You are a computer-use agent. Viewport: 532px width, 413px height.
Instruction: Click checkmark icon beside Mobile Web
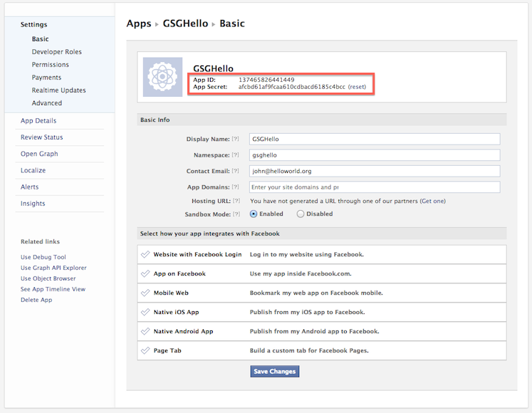click(x=145, y=293)
